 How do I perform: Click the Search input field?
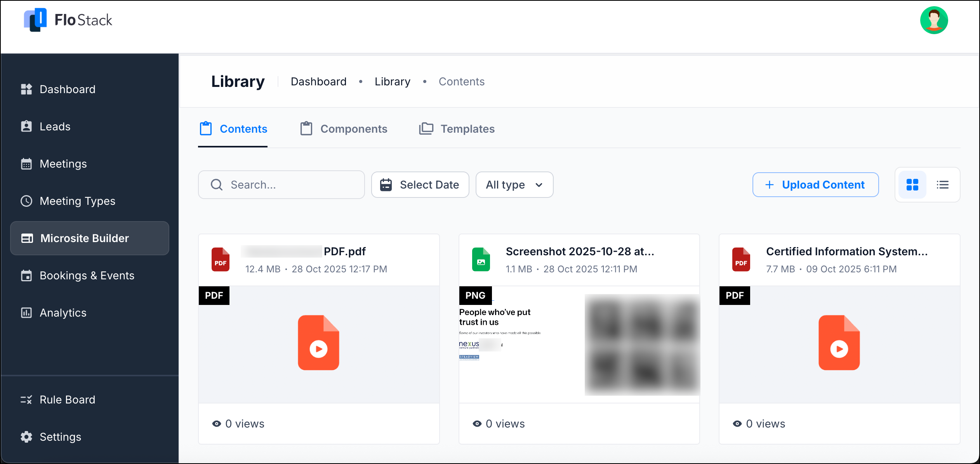(281, 185)
